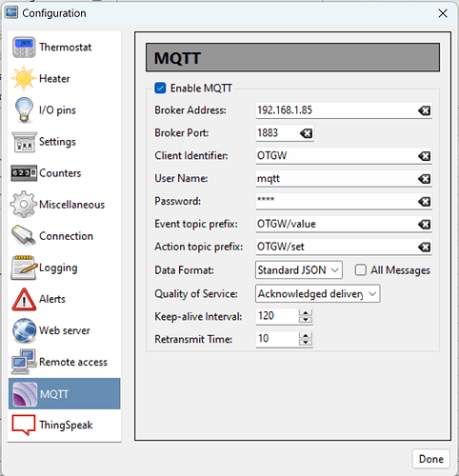Viewport: 459px width, 476px height.
Task: Clear the Broker Address field
Action: coord(424,110)
